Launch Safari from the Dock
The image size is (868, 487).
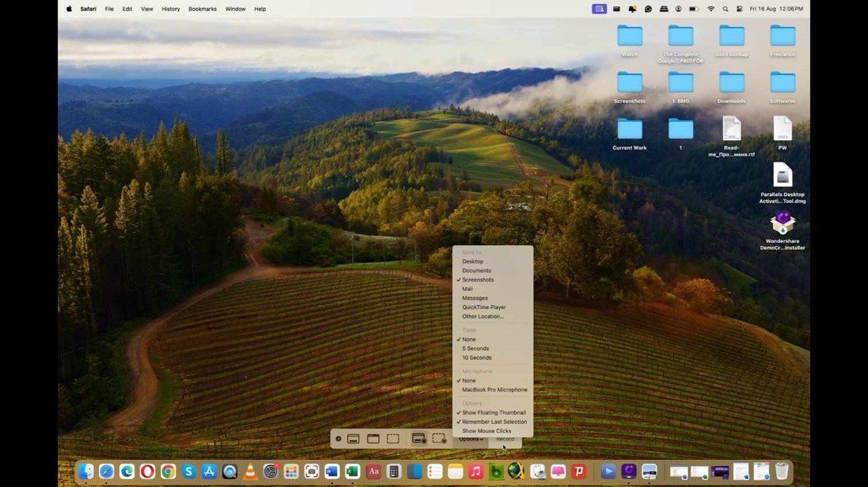[x=107, y=472]
